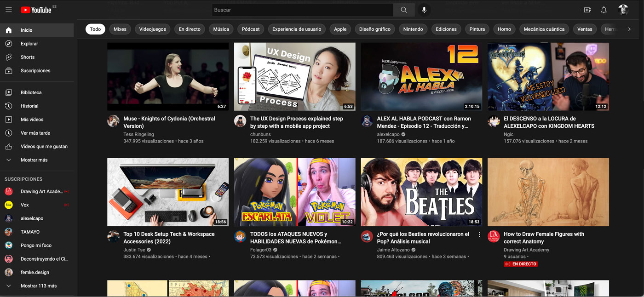The width and height of the screenshot is (644, 297).
Task: Open Pokémon Escarlata Violet thumbnail
Action: pos(295,192)
